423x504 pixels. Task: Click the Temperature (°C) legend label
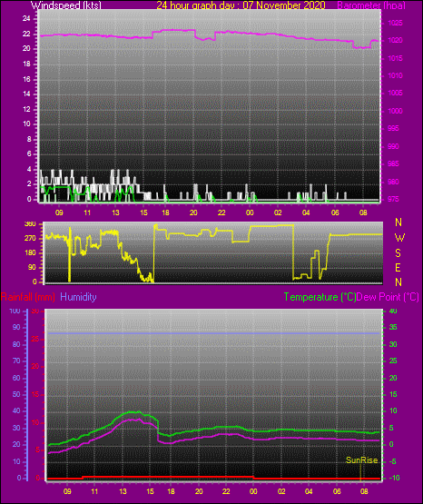pos(320,297)
